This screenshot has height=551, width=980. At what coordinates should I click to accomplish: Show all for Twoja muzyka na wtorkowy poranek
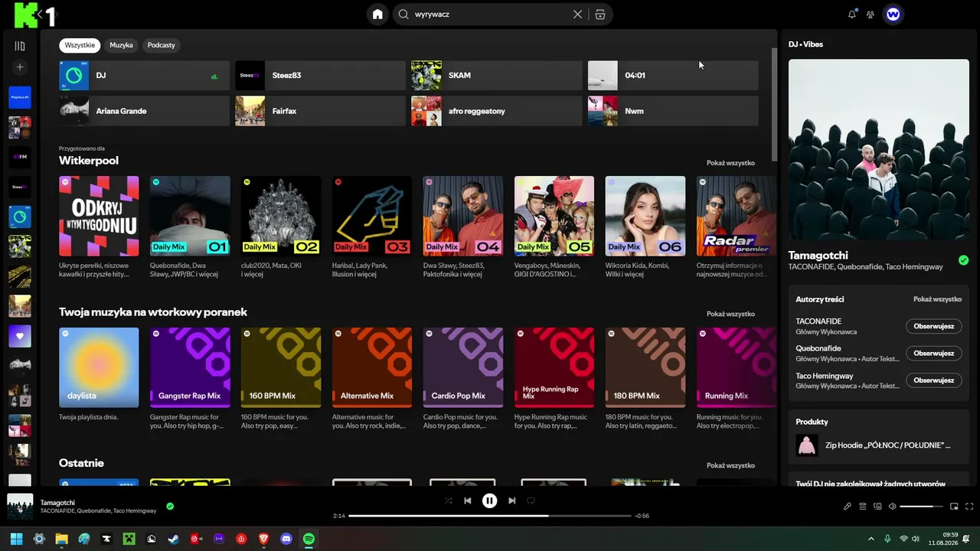point(730,314)
